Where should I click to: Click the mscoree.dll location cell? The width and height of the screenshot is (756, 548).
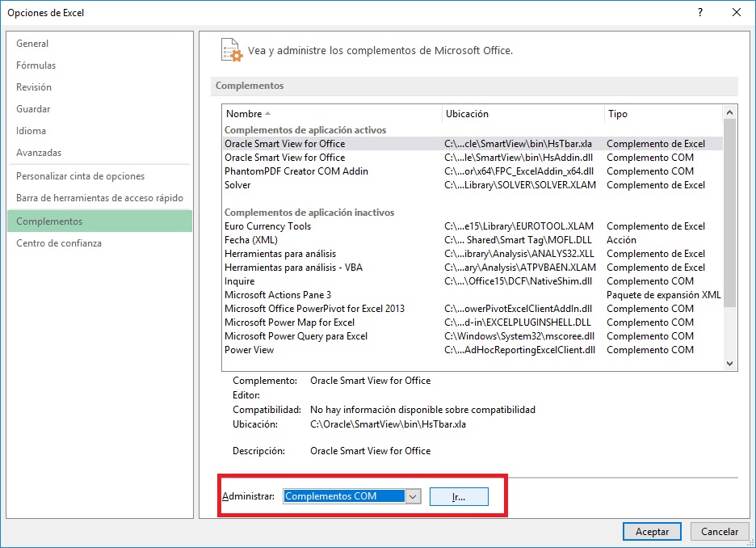coord(519,336)
